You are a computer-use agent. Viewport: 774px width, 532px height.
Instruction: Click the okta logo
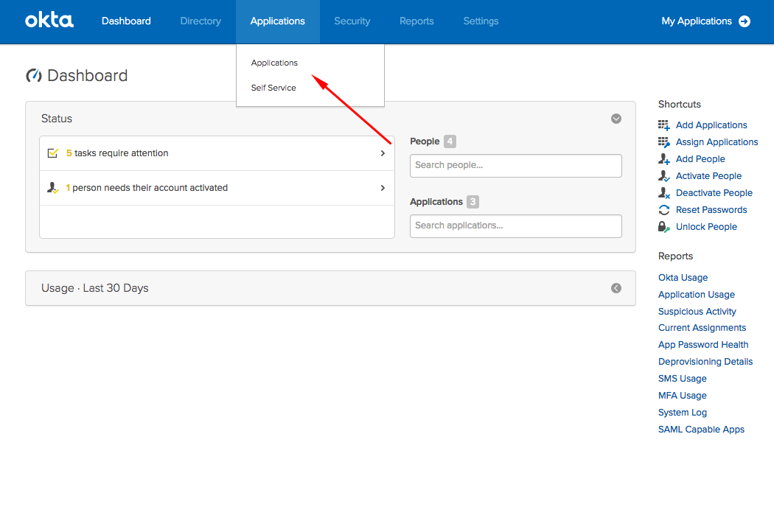49,21
